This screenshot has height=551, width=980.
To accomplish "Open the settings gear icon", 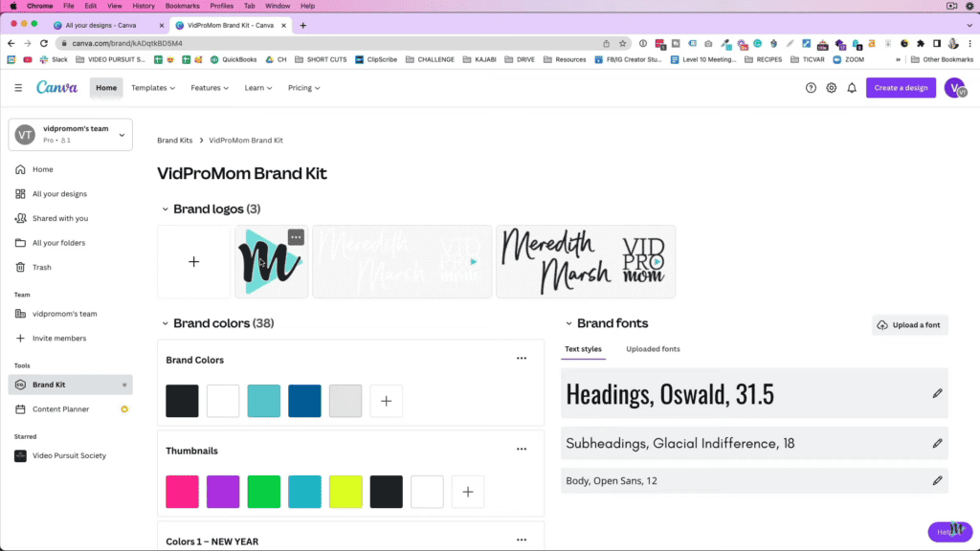I will pos(832,88).
